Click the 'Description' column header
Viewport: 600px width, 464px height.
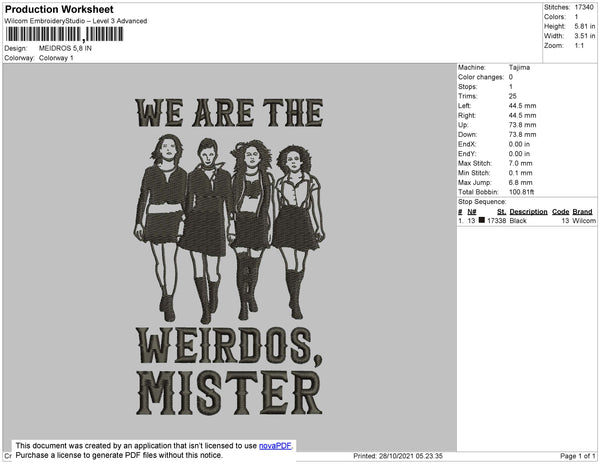(x=528, y=212)
